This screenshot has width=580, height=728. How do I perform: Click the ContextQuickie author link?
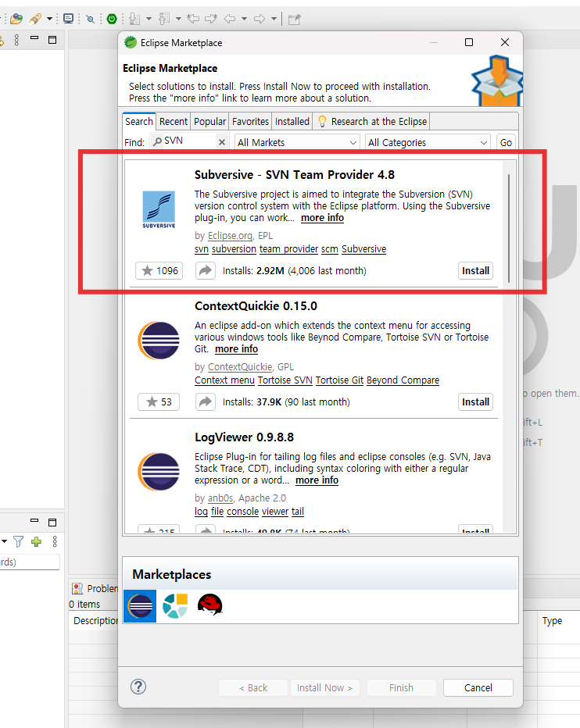240,367
